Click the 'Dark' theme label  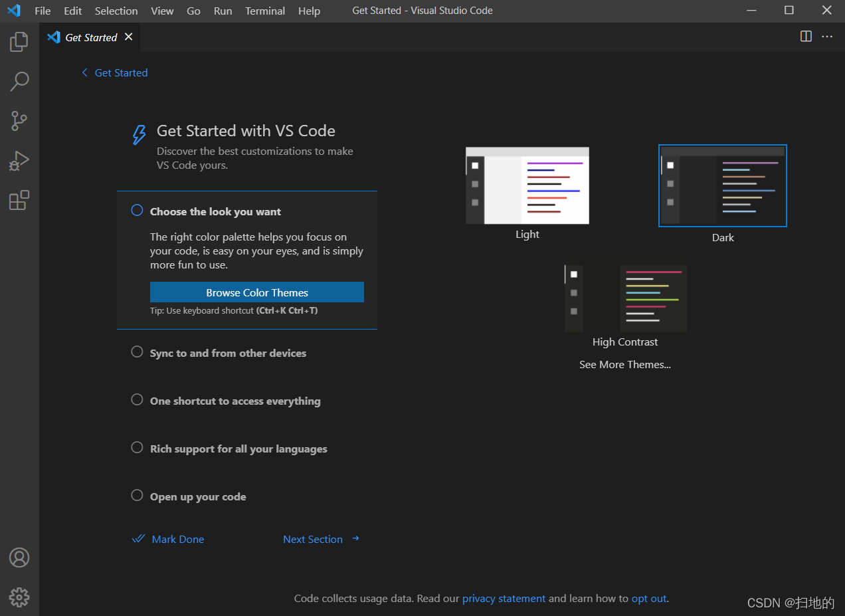tap(723, 237)
